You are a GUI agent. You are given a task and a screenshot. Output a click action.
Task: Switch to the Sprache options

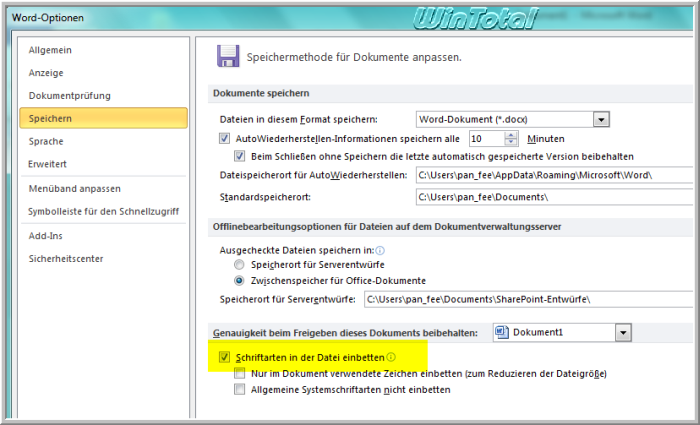pyautogui.click(x=46, y=141)
